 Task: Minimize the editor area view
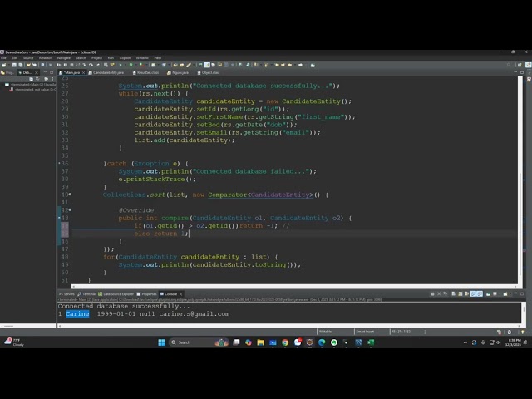click(x=515, y=72)
